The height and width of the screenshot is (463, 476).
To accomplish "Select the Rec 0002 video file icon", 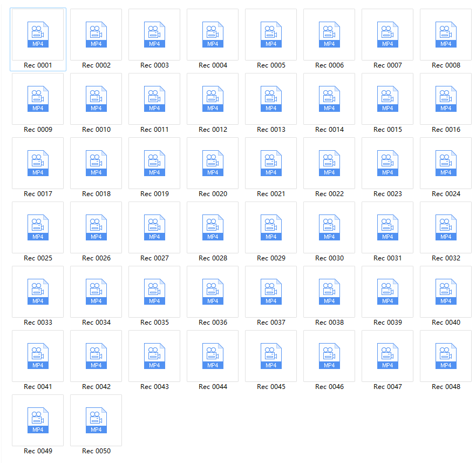I will coord(96,35).
